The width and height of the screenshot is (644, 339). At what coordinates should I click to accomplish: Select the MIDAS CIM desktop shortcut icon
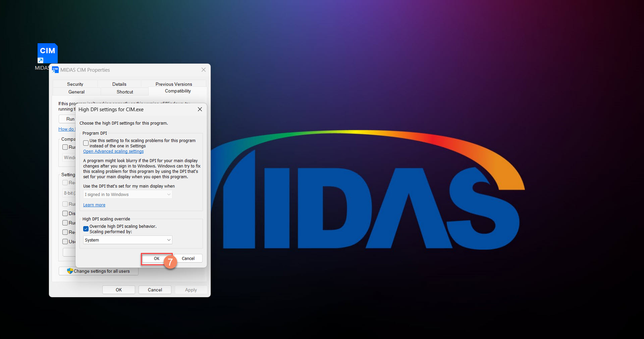47,53
